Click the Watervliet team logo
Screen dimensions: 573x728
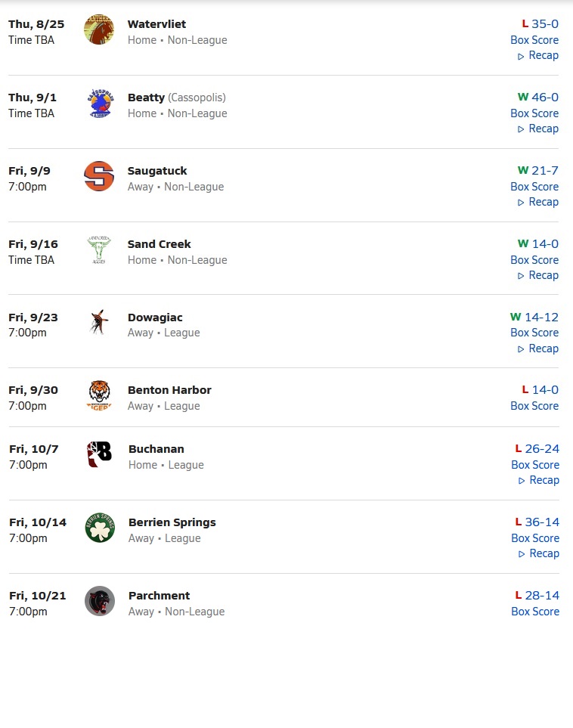(x=99, y=29)
